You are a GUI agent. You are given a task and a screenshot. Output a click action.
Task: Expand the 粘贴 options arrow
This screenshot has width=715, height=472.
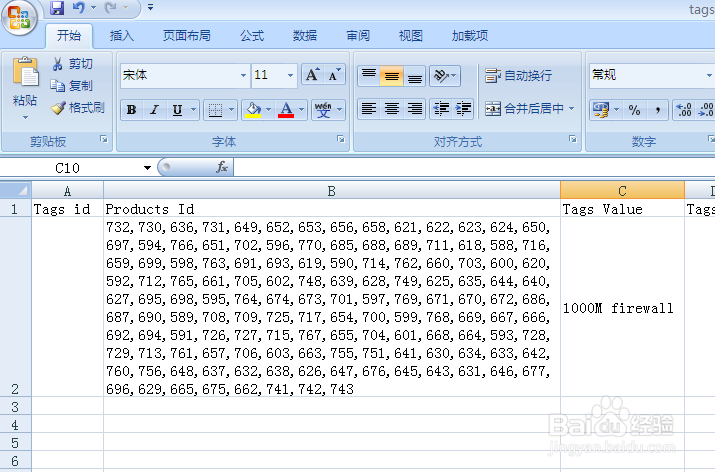(25, 118)
